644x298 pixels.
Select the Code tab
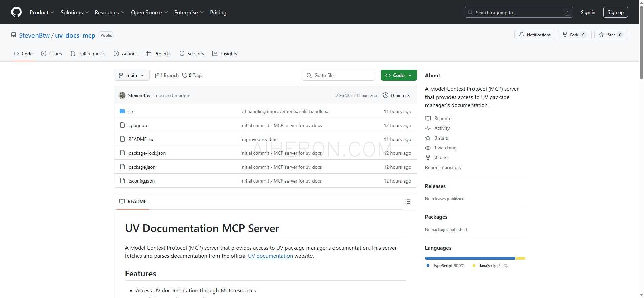click(x=23, y=54)
